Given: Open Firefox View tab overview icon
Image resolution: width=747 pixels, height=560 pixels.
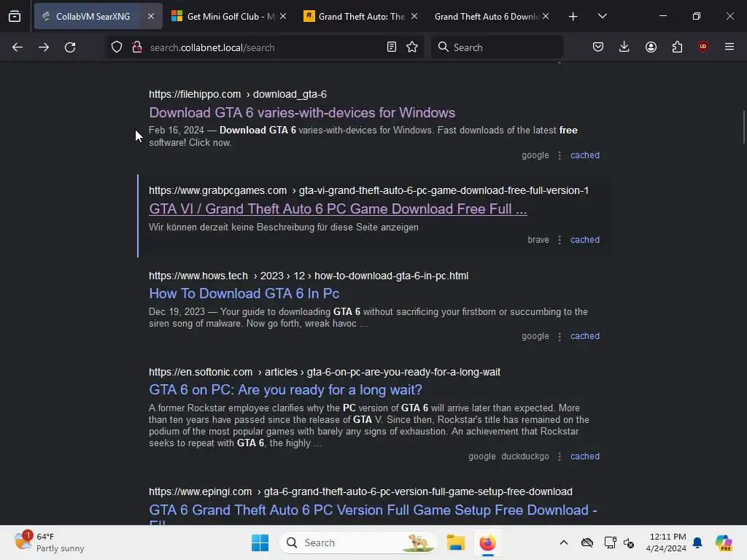Looking at the screenshot, I should coord(15,17).
